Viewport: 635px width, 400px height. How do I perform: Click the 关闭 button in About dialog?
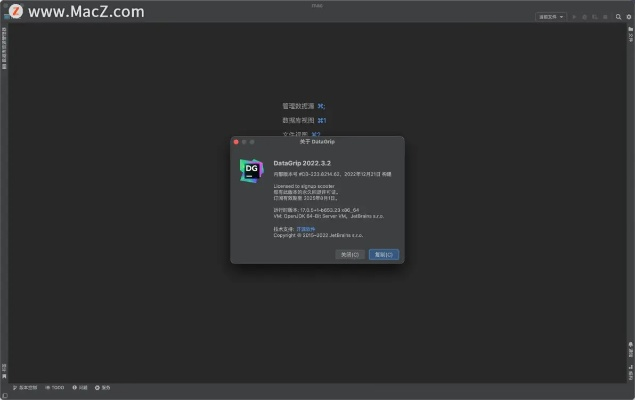tap(350, 255)
